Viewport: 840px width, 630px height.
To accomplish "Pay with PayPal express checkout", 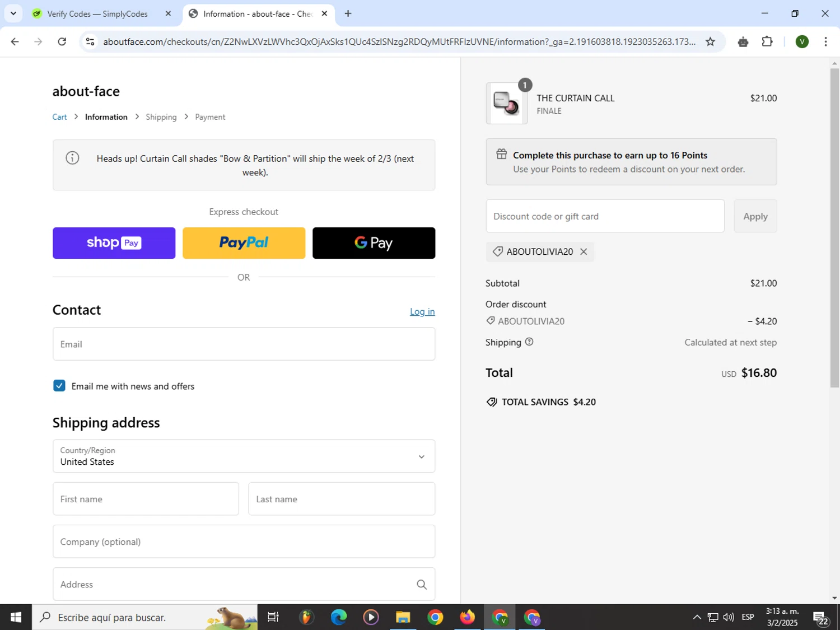I will pos(244,243).
